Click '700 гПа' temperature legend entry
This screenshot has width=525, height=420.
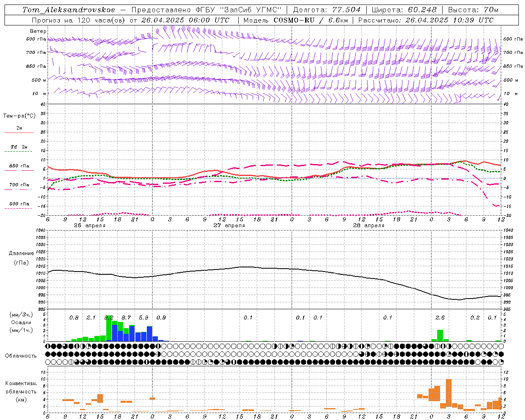point(19,185)
